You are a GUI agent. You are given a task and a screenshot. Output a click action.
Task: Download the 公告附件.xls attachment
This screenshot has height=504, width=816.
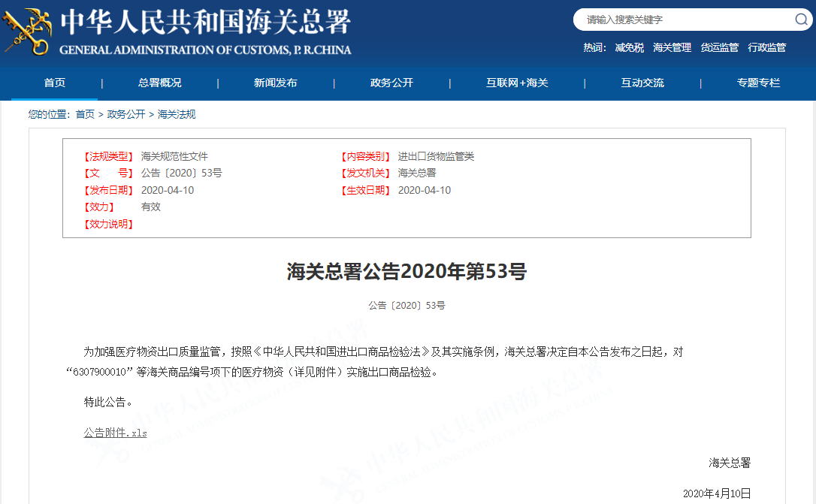click(115, 433)
